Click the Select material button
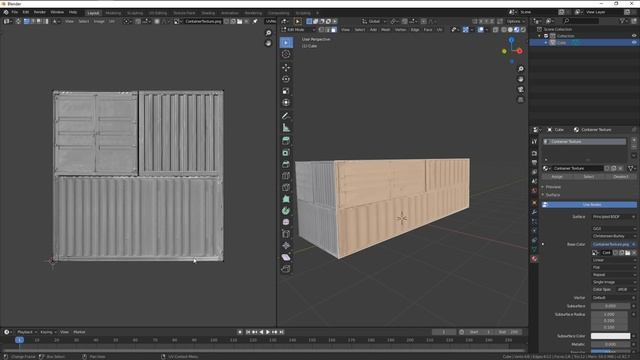Viewport: 640px width, 360px height. [x=589, y=177]
